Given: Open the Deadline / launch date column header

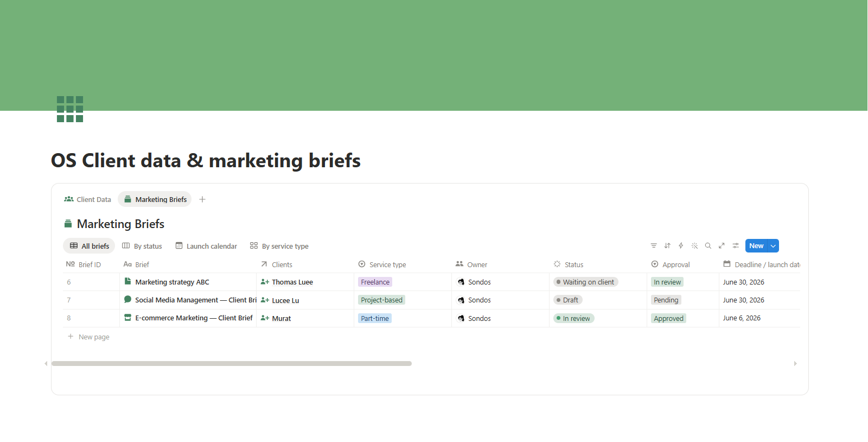Looking at the screenshot, I should pyautogui.click(x=761, y=264).
